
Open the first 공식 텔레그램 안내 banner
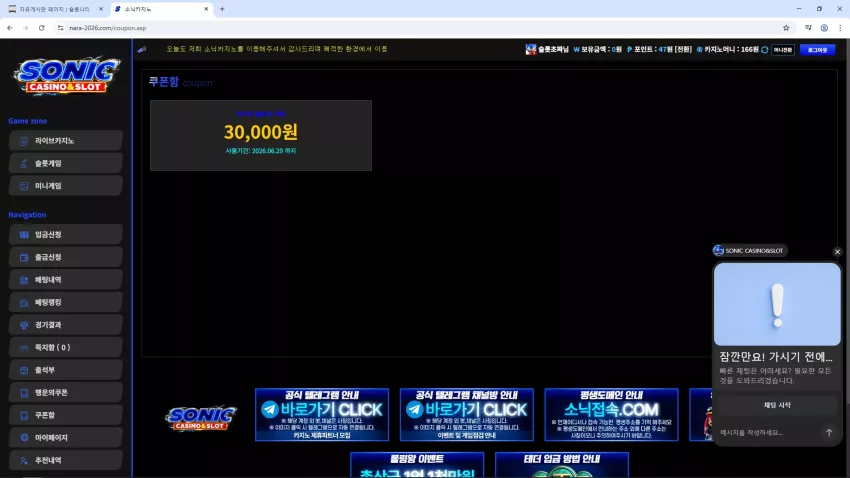click(x=322, y=415)
